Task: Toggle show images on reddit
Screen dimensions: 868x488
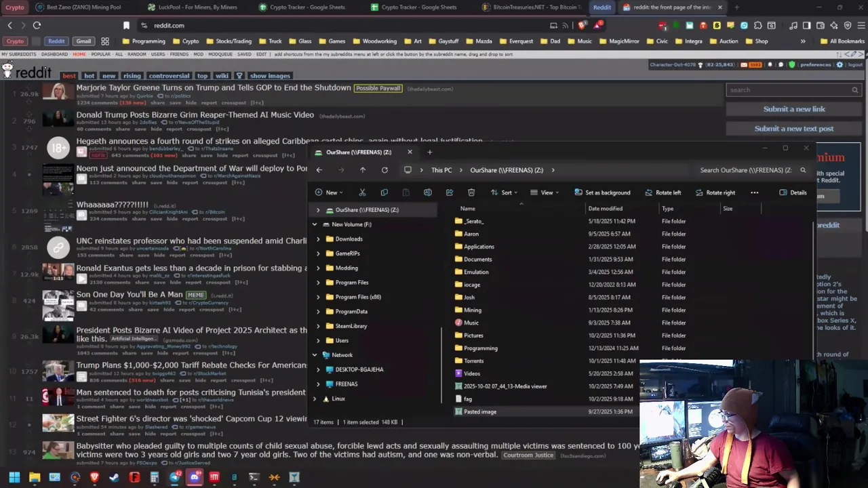Action: (x=270, y=76)
